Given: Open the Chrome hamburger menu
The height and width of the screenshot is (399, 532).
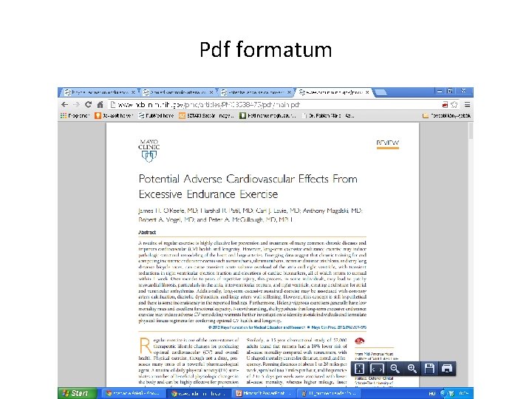Looking at the screenshot, I should (467, 104).
